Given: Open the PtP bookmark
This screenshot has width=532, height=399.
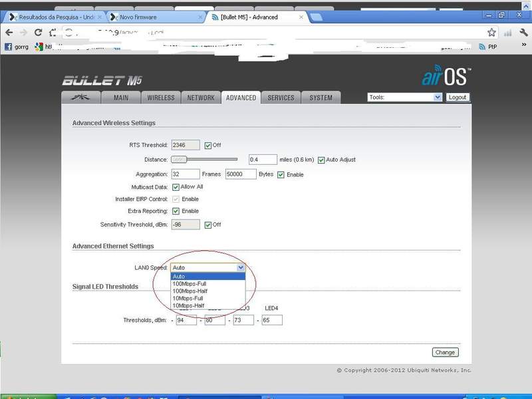Looking at the screenshot, I should click(487, 47).
